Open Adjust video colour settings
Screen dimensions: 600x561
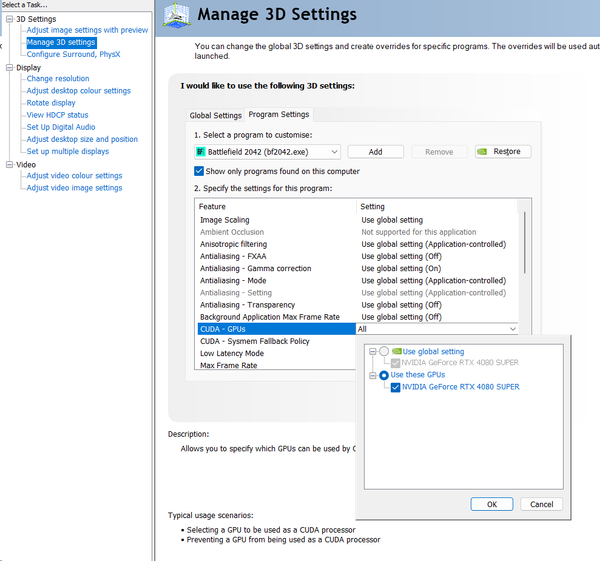point(74,176)
